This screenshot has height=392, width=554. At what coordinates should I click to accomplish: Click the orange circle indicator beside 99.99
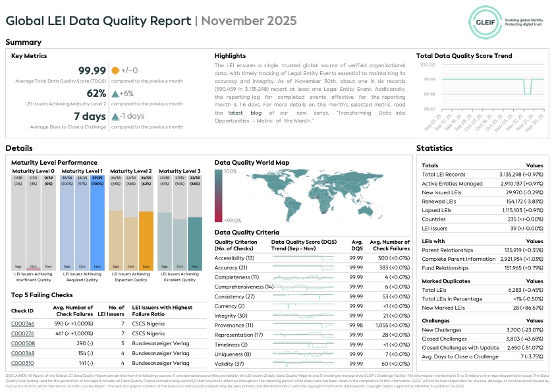[115, 71]
